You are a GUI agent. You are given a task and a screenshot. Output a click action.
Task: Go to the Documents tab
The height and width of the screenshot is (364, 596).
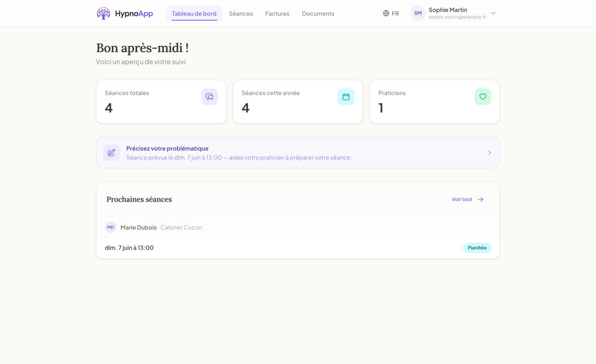tap(318, 13)
